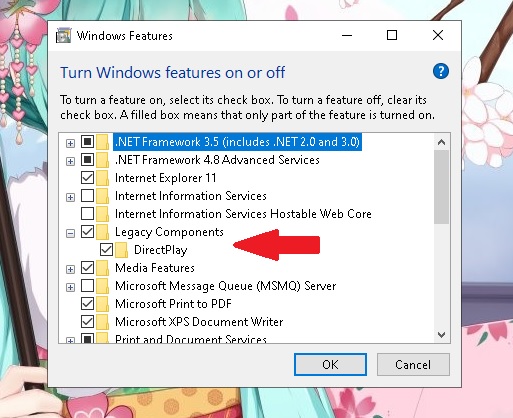Click the Microsoft Print to PDF folder icon
The height and width of the screenshot is (418, 513).
pos(103,304)
